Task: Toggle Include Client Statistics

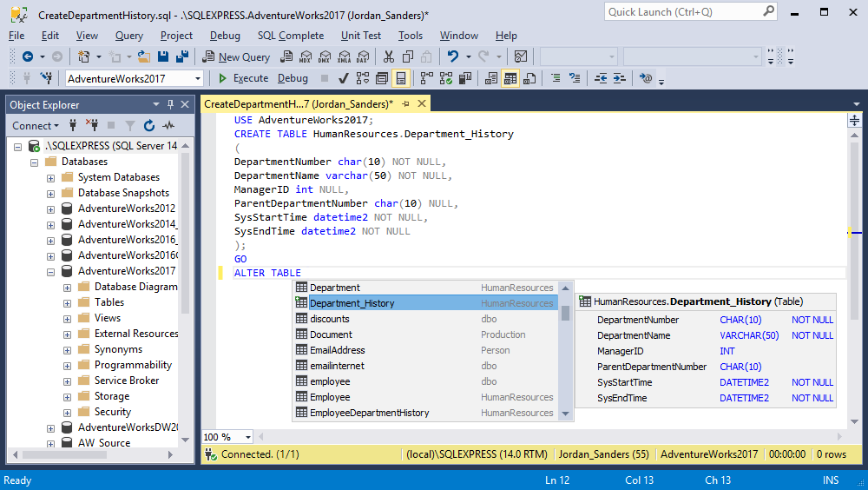Action: pos(465,78)
